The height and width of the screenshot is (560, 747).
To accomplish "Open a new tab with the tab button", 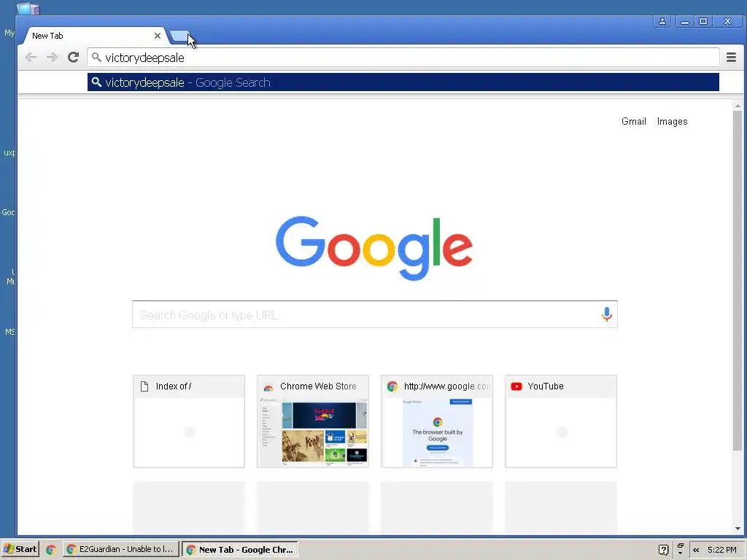I will point(179,36).
